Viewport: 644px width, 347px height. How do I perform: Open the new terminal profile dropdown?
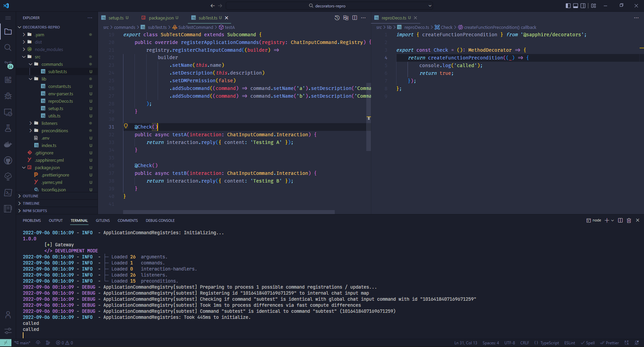[x=613, y=220]
